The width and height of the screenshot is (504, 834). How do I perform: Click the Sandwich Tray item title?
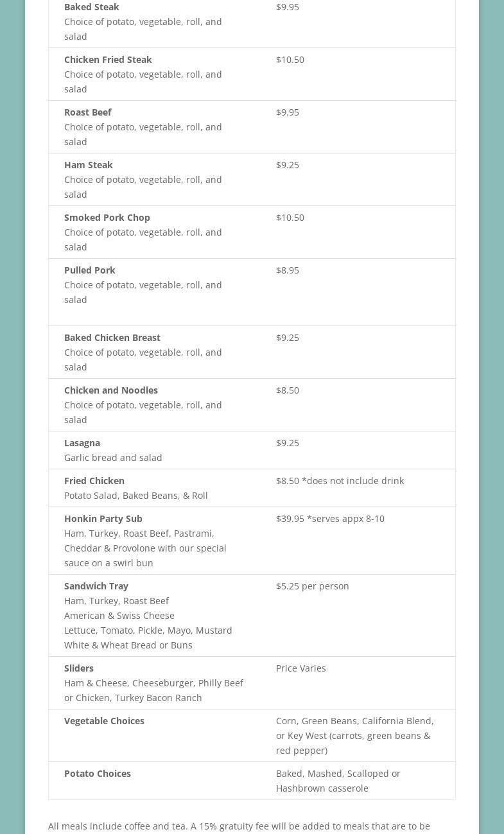point(96,586)
